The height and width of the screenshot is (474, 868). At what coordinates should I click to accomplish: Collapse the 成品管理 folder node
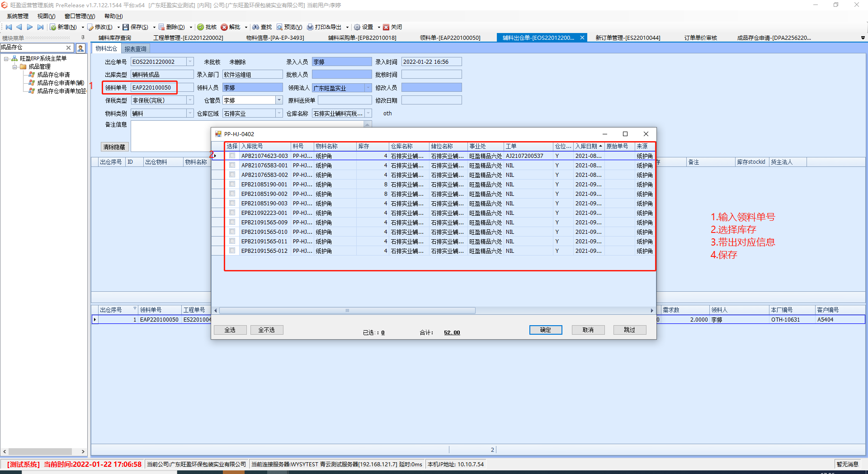14,67
